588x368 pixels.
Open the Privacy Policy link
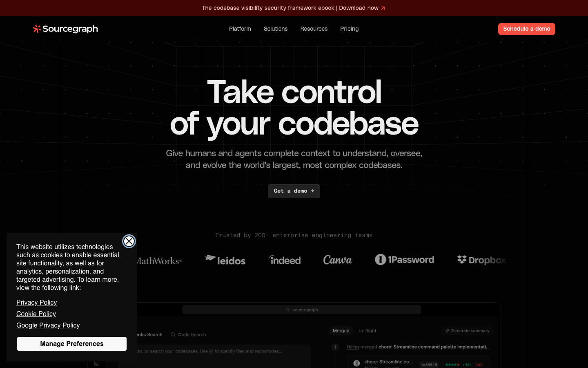coord(37,302)
